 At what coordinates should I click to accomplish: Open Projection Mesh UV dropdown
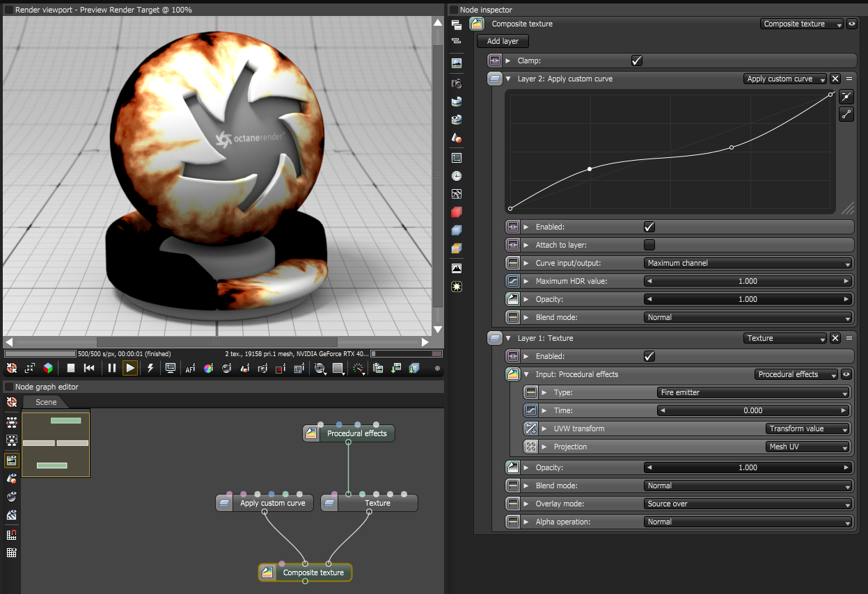coord(807,447)
